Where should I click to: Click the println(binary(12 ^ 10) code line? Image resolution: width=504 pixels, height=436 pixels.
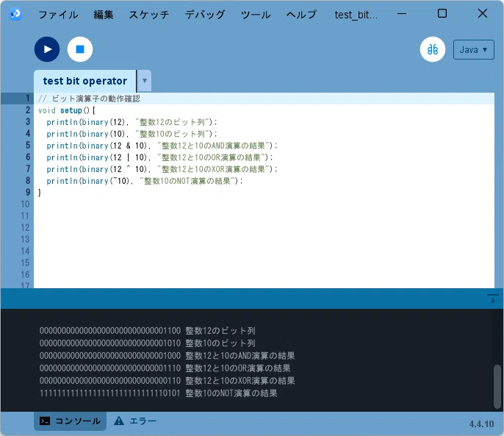click(x=162, y=169)
